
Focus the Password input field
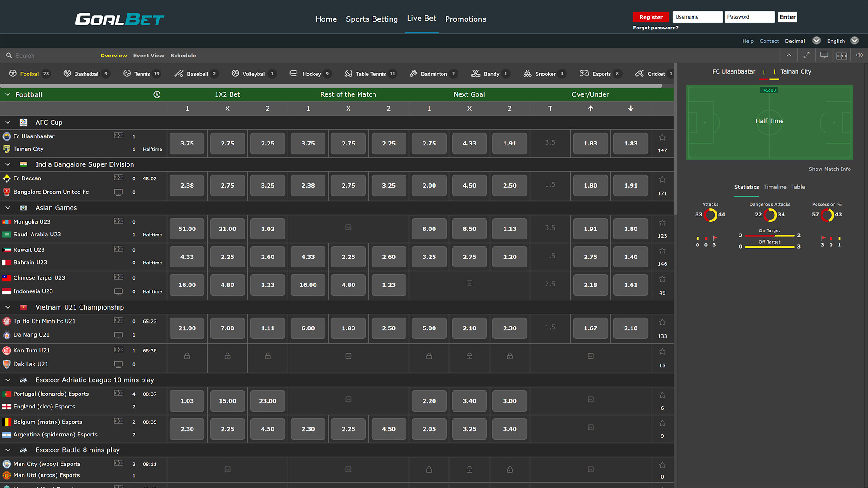[x=749, y=17]
